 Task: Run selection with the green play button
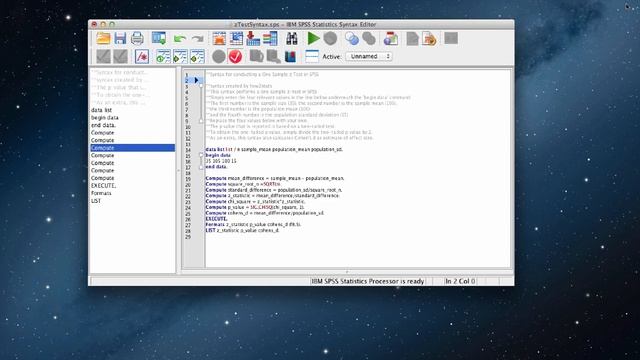313,38
